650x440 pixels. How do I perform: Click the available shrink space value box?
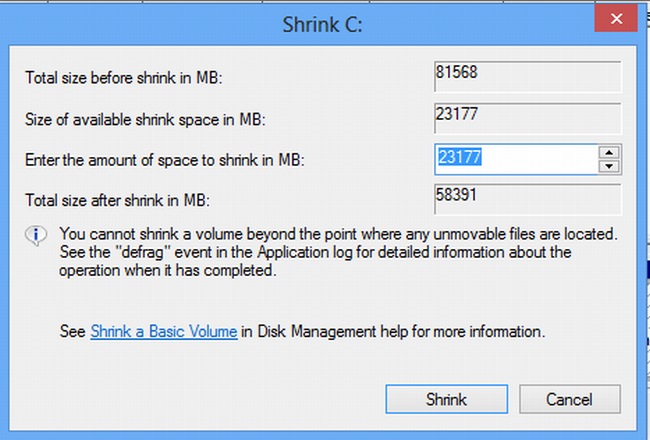[x=527, y=117]
